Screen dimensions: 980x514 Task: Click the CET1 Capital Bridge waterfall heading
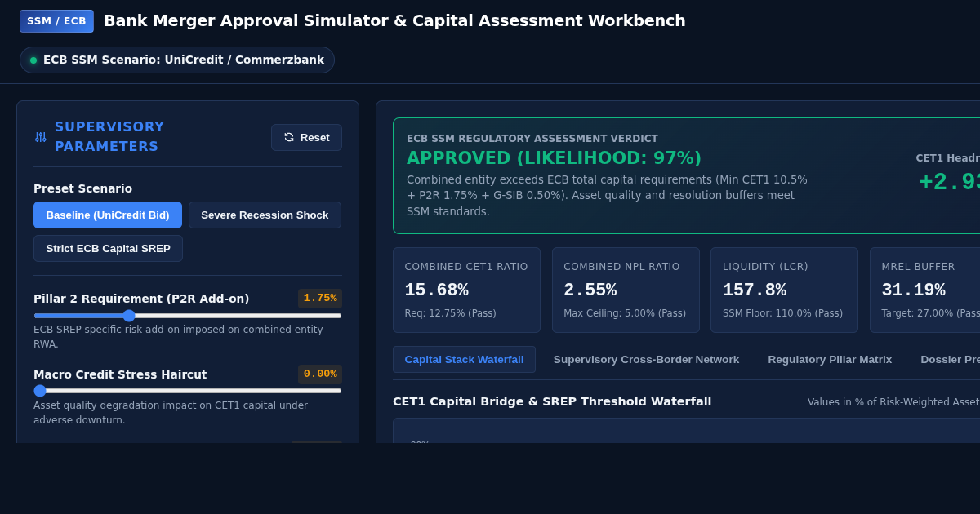click(x=552, y=401)
